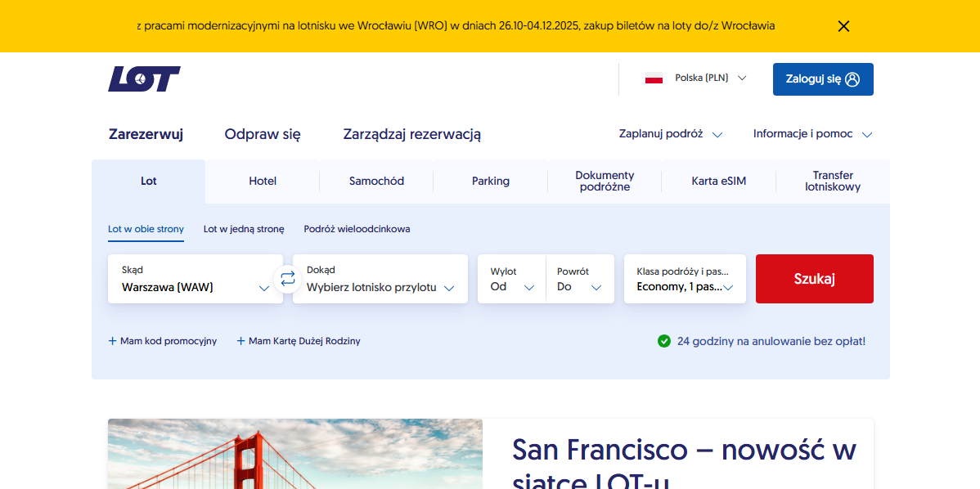
Task: Click the San Francisco bridge promo image
Action: [x=294, y=454]
